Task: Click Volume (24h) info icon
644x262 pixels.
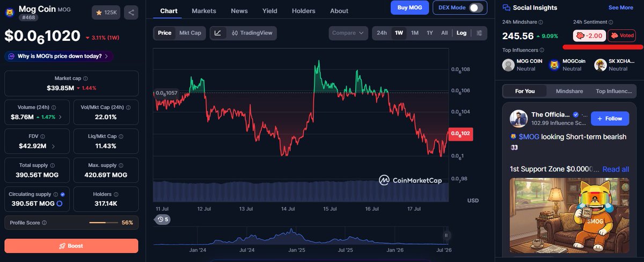Action: (53, 107)
